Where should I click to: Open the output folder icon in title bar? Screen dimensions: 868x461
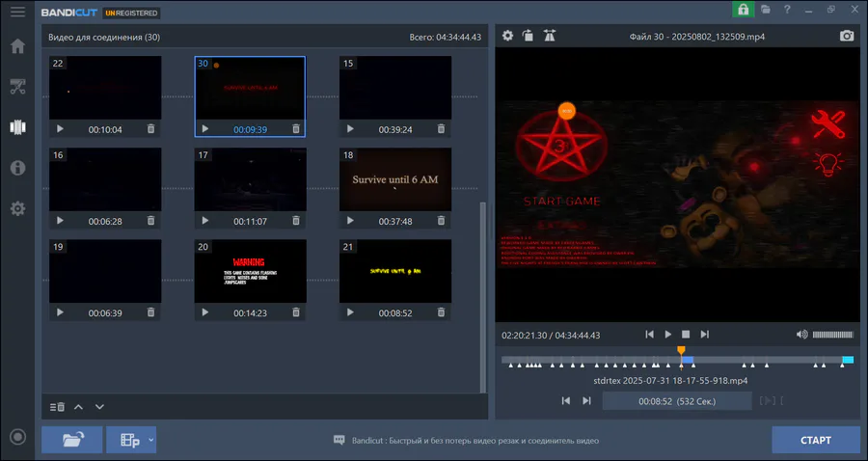click(766, 10)
